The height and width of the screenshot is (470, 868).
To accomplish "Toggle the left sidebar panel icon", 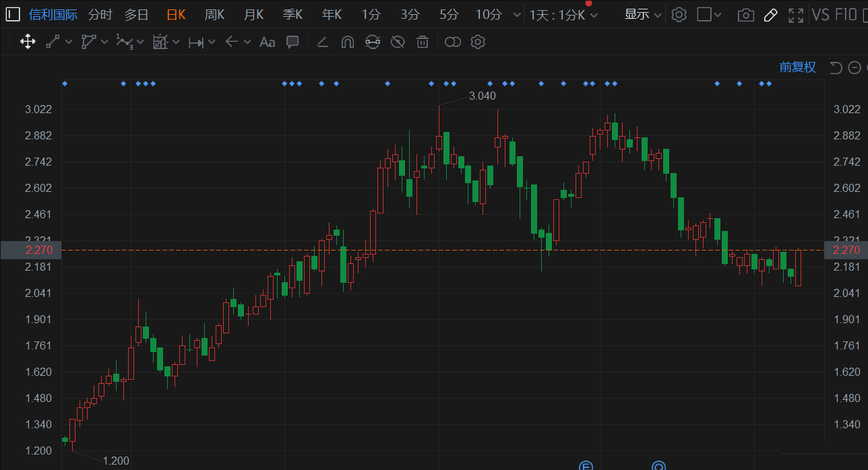I will (13, 14).
